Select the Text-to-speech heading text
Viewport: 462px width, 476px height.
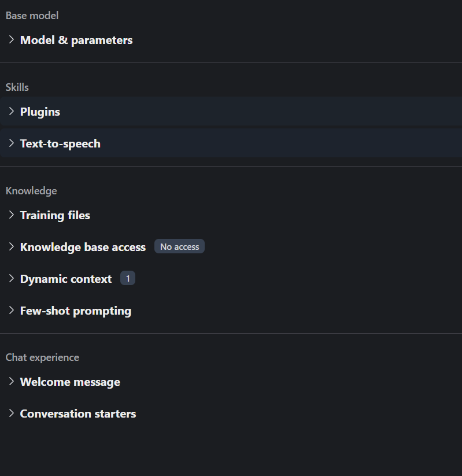[x=60, y=143]
